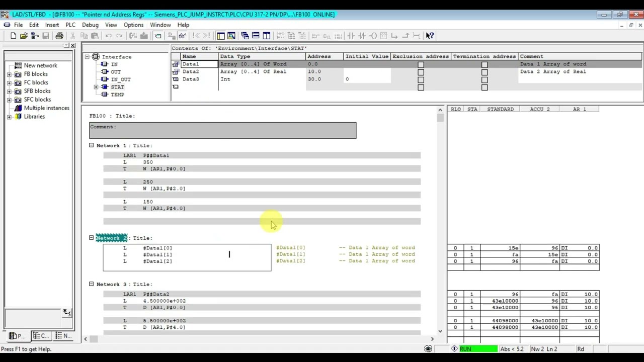The image size is (644, 362).
Task: Expand the FB blocks tree node
Action: [x=9, y=74]
